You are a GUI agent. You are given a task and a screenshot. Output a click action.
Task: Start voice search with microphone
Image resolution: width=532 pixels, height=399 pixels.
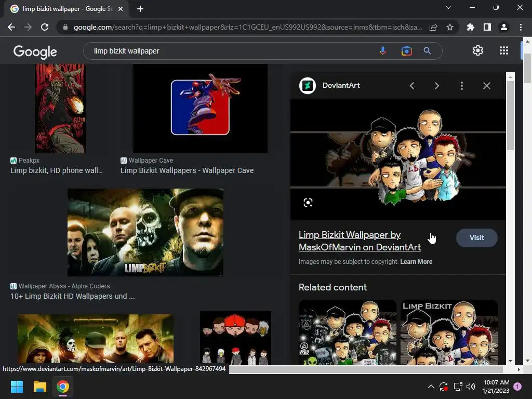click(x=383, y=51)
